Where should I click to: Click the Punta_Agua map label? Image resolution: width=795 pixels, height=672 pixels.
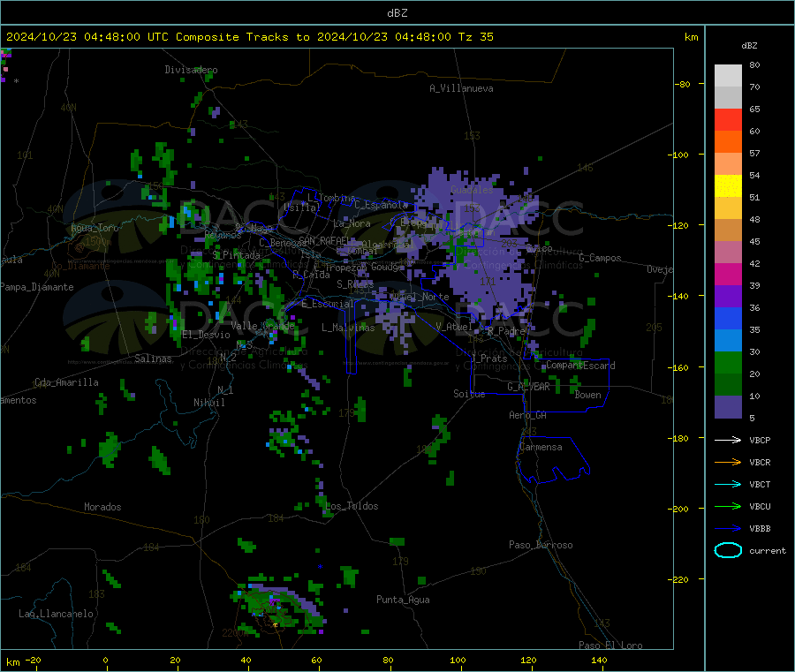pyautogui.click(x=403, y=600)
